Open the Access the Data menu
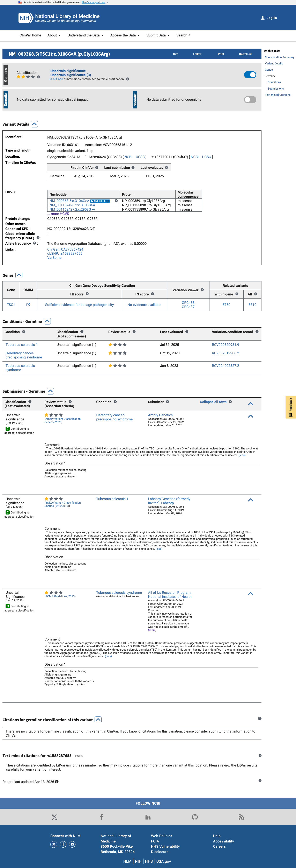The height and width of the screenshot is (868, 296). (x=125, y=35)
